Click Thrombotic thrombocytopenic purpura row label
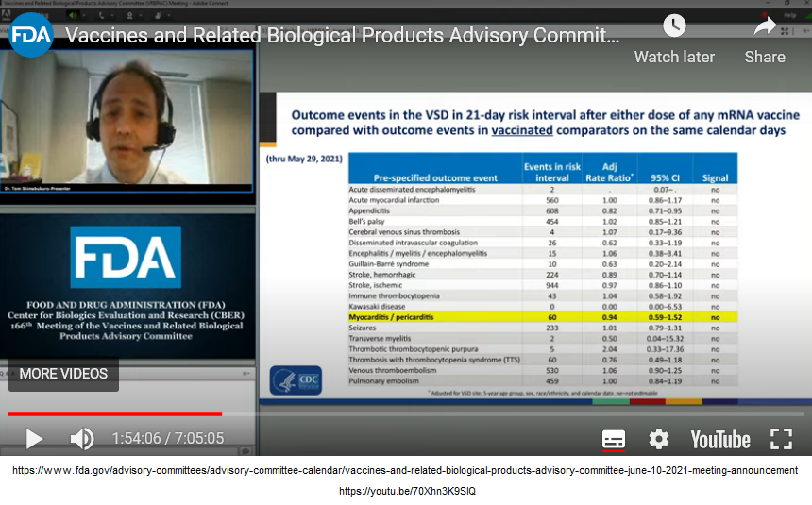This screenshot has width=812, height=505. (x=414, y=348)
